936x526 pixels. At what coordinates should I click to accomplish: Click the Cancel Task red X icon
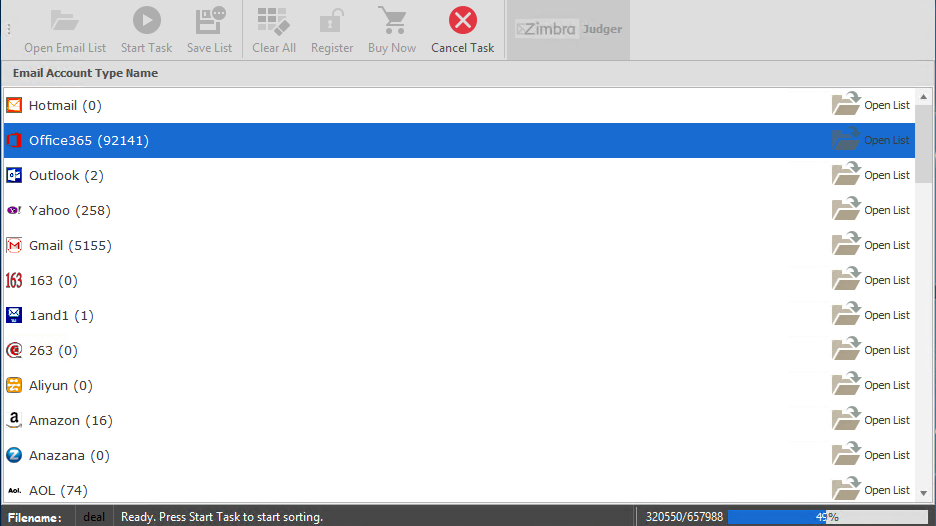462,21
